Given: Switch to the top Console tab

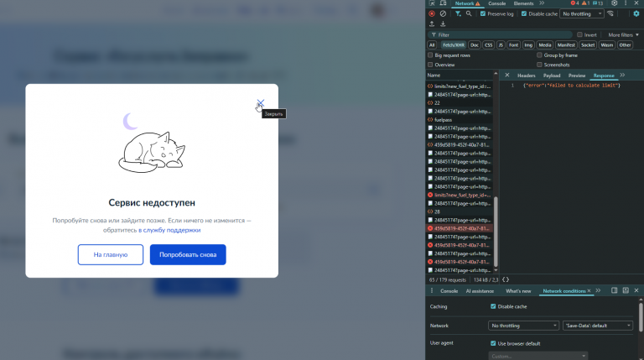Looking at the screenshot, I should pyautogui.click(x=496, y=3).
